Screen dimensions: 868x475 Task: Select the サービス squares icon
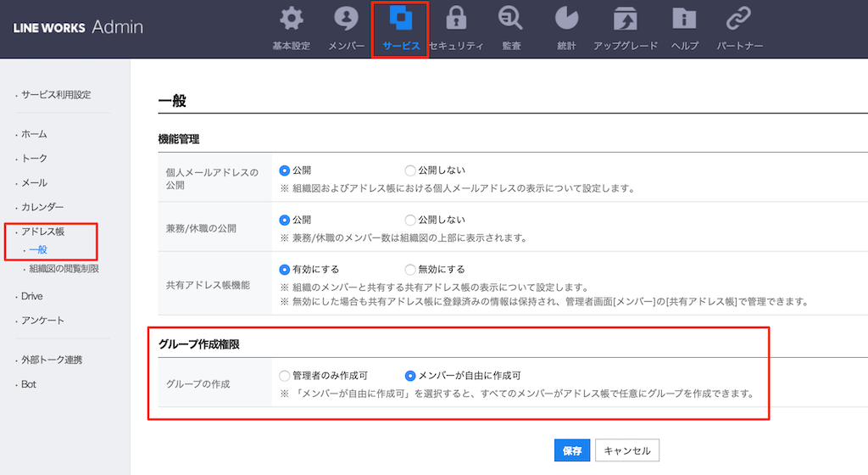(x=400, y=18)
